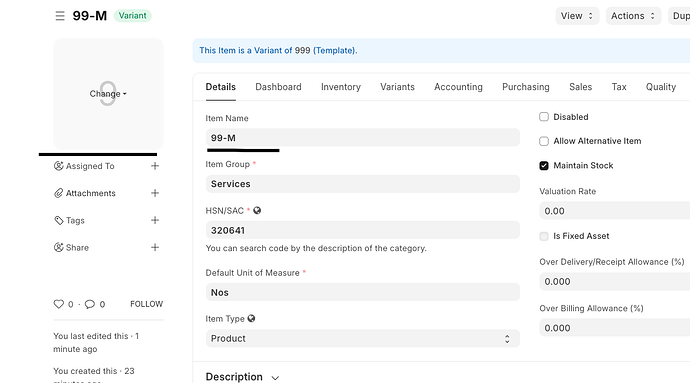Share document with the plus icon
690x383 pixels.
[155, 247]
